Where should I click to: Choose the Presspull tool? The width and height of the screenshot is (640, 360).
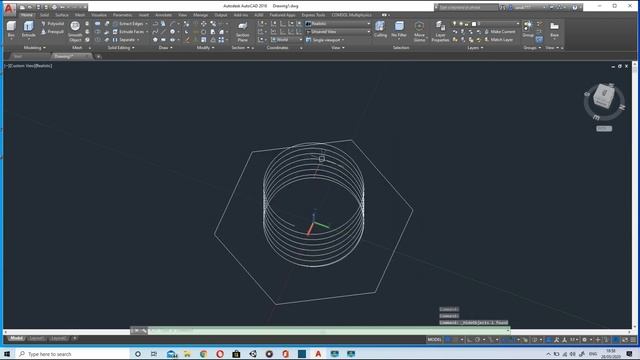pos(53,31)
